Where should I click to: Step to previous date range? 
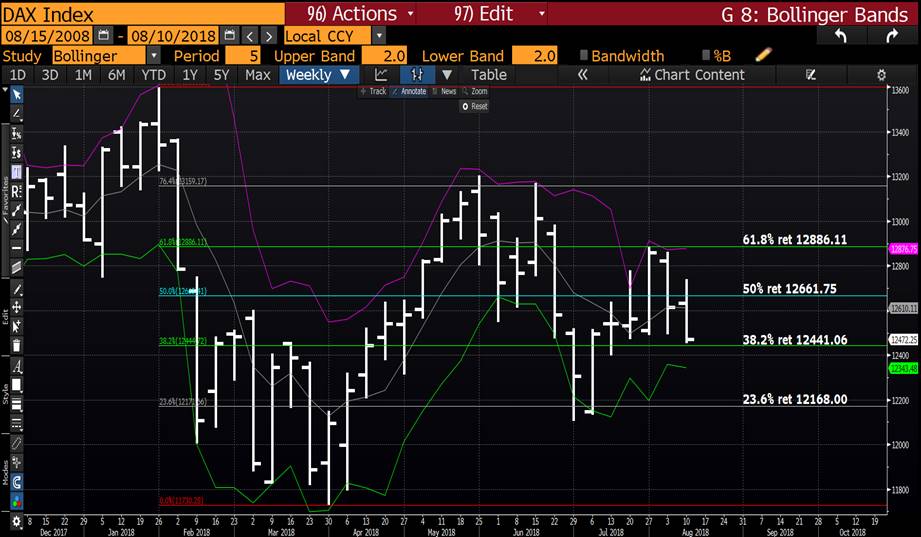(x=250, y=36)
